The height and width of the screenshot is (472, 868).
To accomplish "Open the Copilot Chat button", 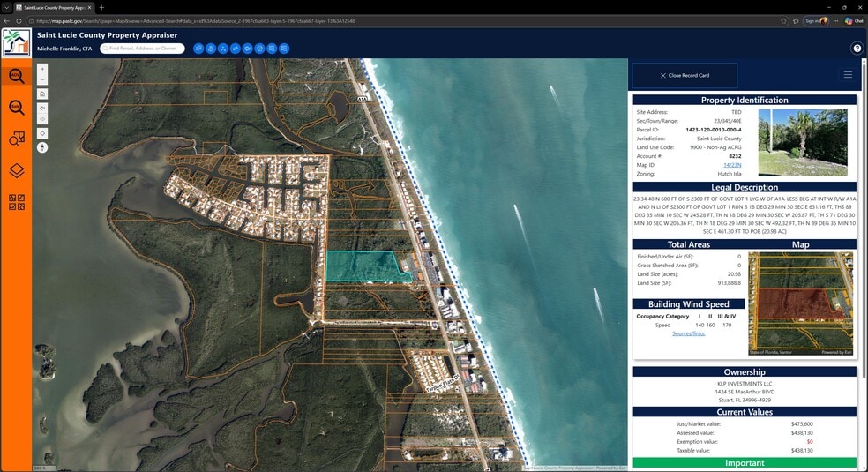I will coord(854,21).
